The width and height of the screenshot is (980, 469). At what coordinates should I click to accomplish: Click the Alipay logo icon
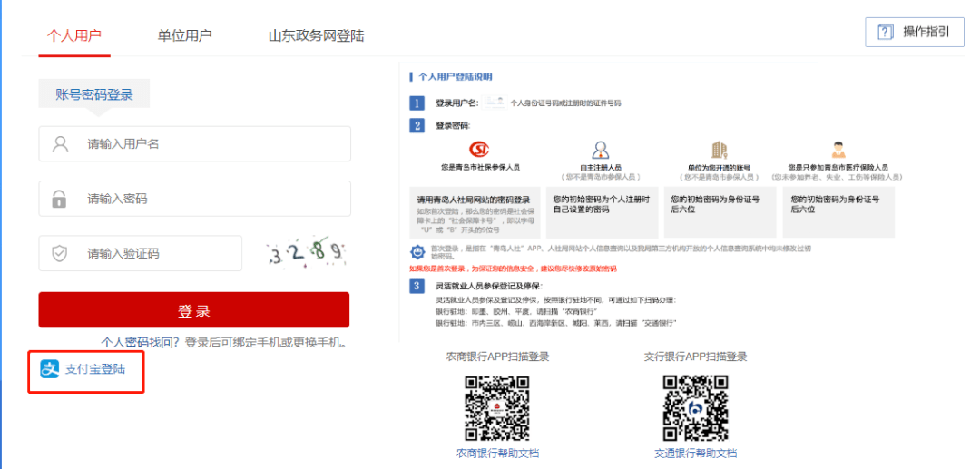click(x=49, y=369)
